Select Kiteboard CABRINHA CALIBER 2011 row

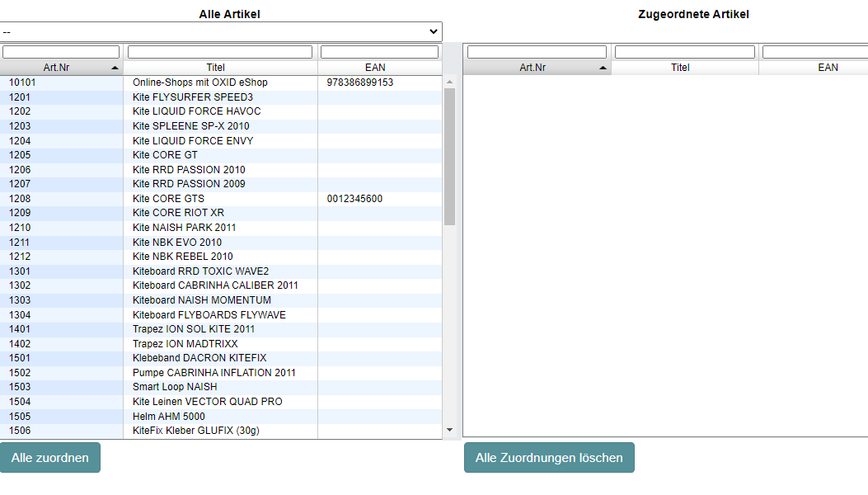pos(221,285)
